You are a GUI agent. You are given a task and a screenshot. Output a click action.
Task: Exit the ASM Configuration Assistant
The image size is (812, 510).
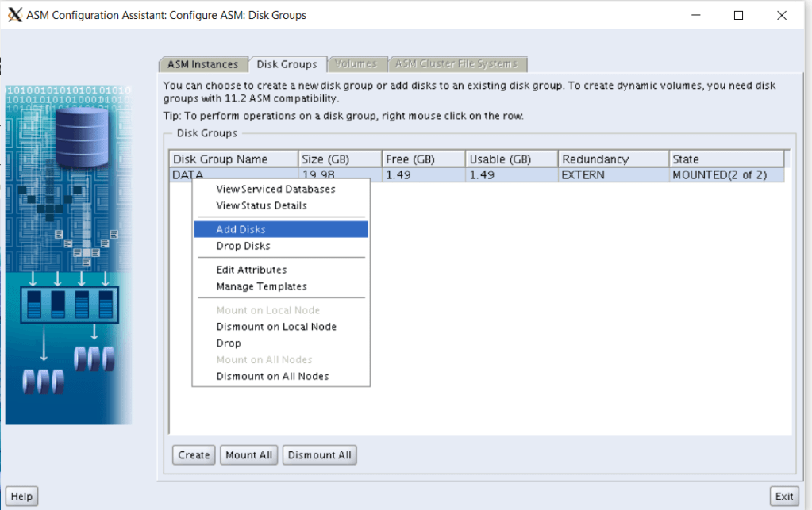[784, 497]
